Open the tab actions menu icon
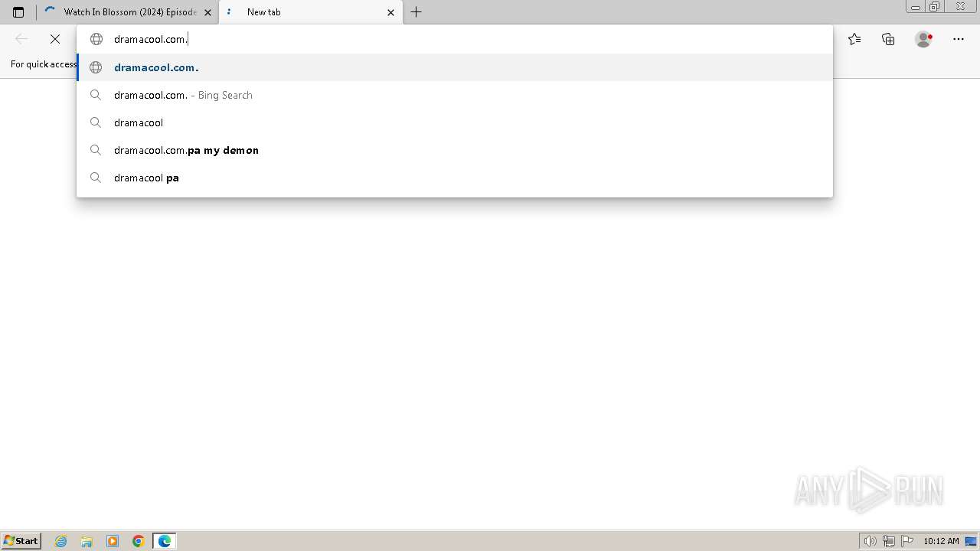This screenshot has height=551, width=980. (18, 12)
